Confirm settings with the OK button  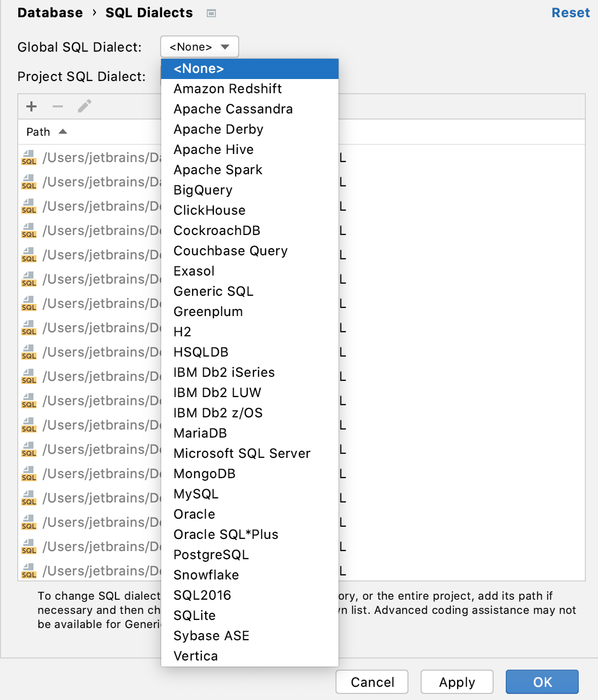542,682
